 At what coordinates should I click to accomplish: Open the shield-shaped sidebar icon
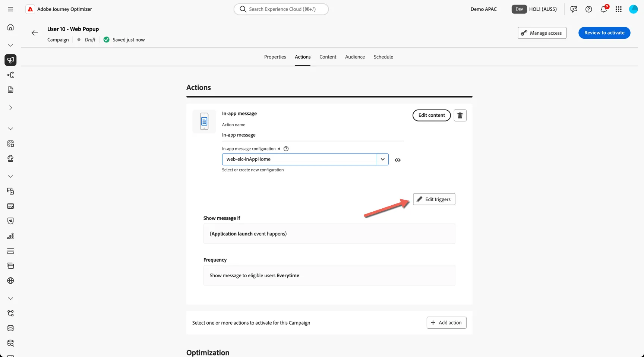click(10, 221)
